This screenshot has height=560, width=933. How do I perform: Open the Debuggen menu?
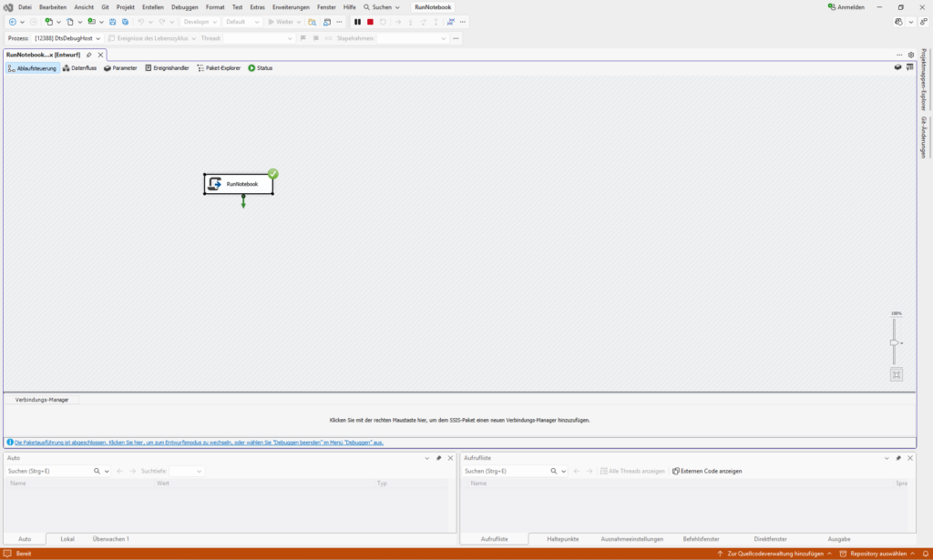[x=184, y=6]
